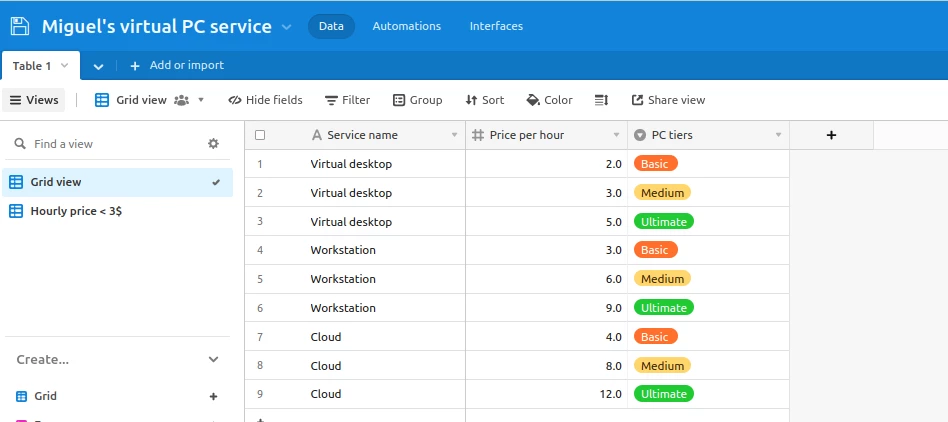Click Medium tag in row 5
The height and width of the screenshot is (422, 948).
(662, 279)
